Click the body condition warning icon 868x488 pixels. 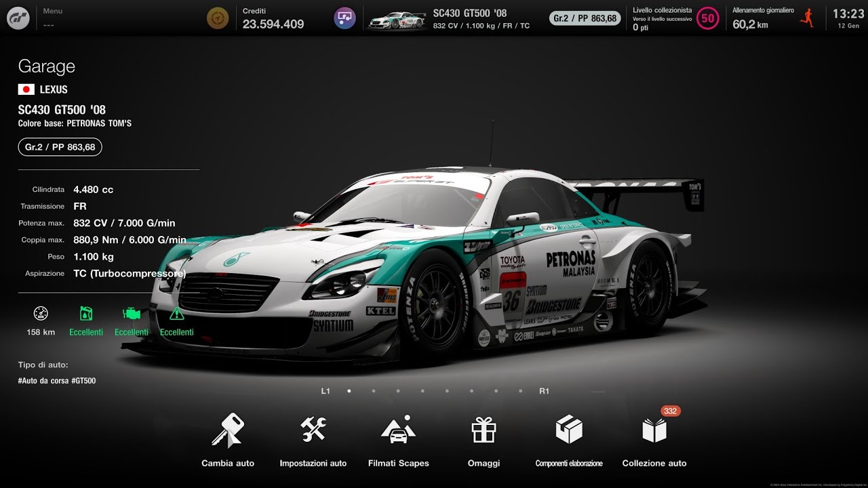176,314
